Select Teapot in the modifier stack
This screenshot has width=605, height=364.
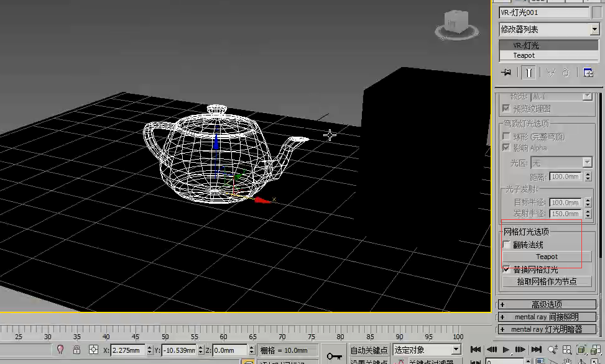524,55
